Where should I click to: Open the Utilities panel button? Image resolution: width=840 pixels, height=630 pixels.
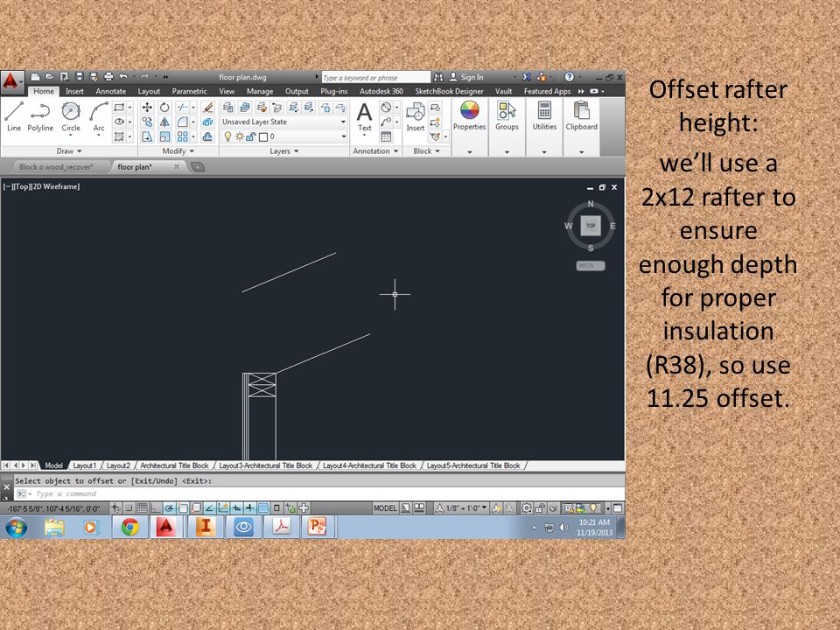(544, 116)
